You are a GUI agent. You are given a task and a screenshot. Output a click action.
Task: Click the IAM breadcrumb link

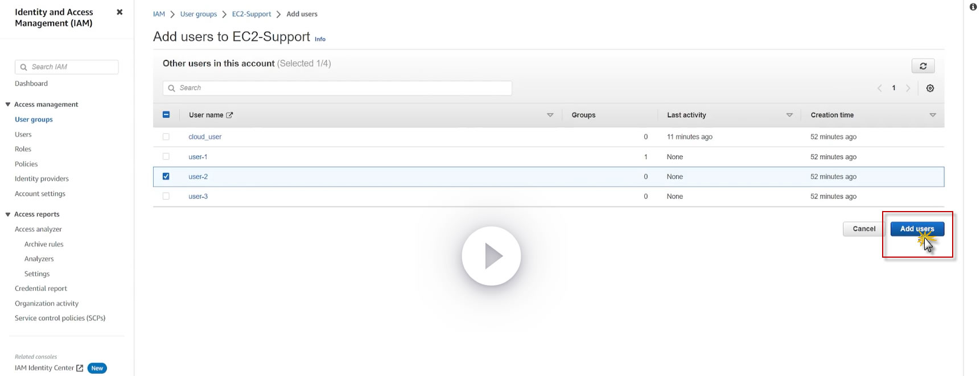click(x=159, y=14)
